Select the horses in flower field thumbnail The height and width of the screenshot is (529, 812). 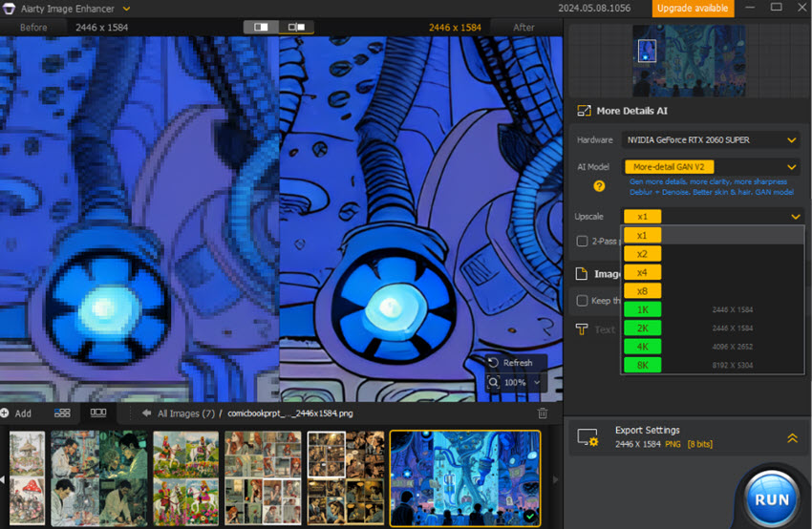click(x=186, y=477)
